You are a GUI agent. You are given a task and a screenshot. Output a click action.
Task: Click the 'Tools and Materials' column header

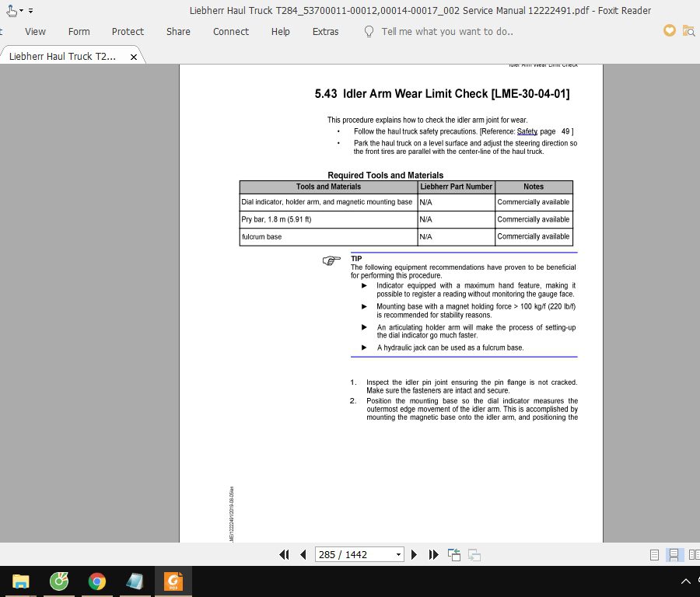pyautogui.click(x=328, y=187)
